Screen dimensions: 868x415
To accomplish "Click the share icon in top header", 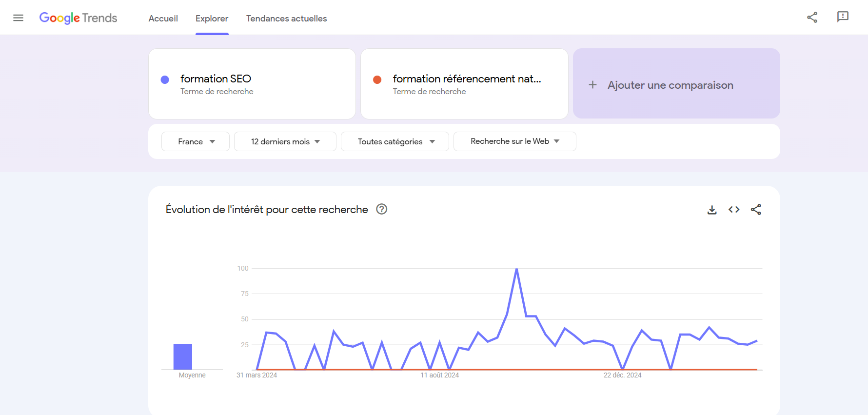I will (812, 18).
